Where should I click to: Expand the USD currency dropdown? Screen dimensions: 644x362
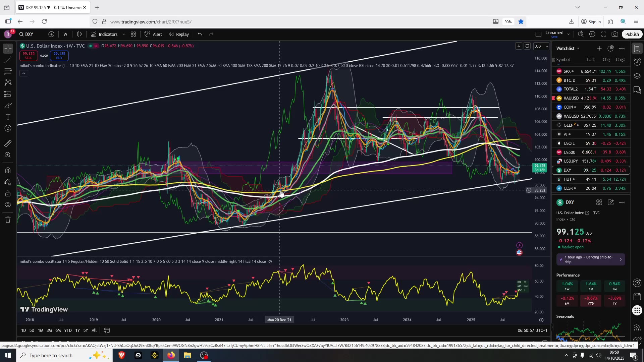(x=541, y=46)
